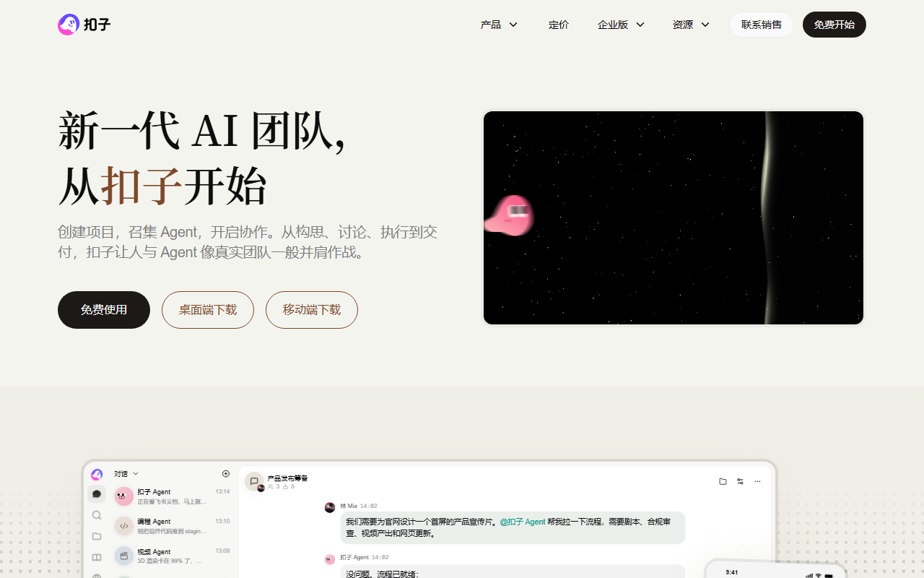This screenshot has width=924, height=578.
Task: Click the space animation video panel
Action: coord(674,217)
